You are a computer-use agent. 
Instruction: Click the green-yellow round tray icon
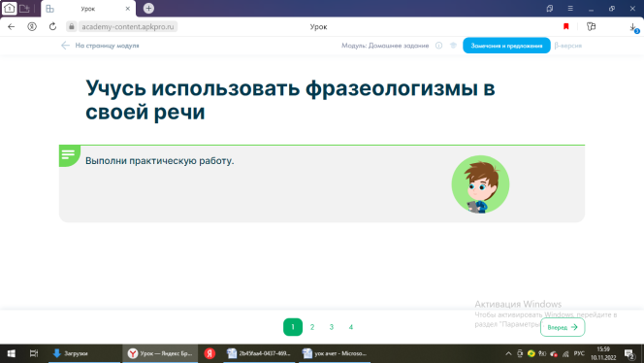click(x=531, y=353)
